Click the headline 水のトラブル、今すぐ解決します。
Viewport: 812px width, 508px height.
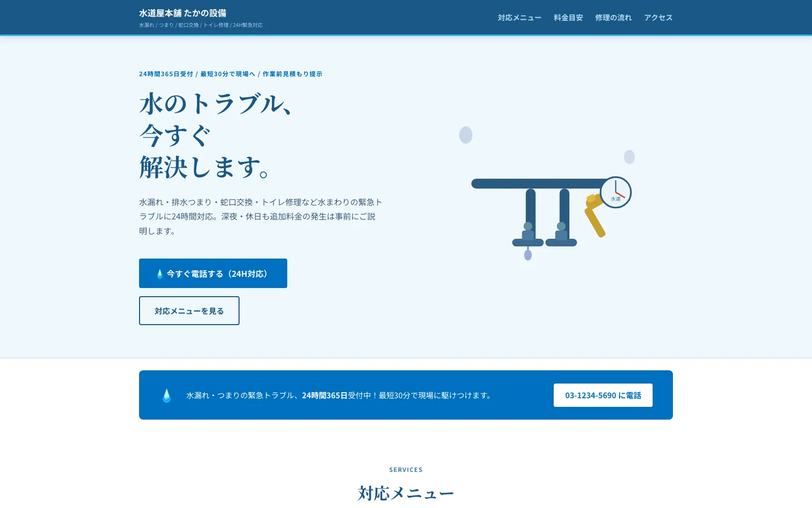coord(216,136)
